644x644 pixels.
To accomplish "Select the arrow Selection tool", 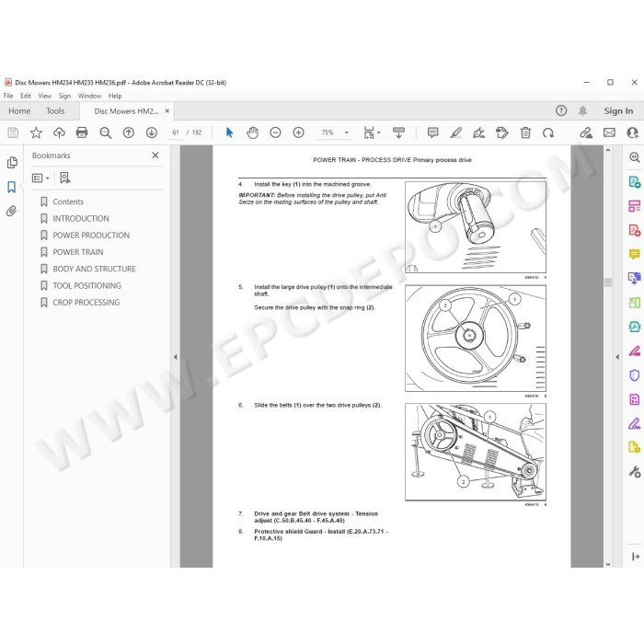I will click(230, 132).
